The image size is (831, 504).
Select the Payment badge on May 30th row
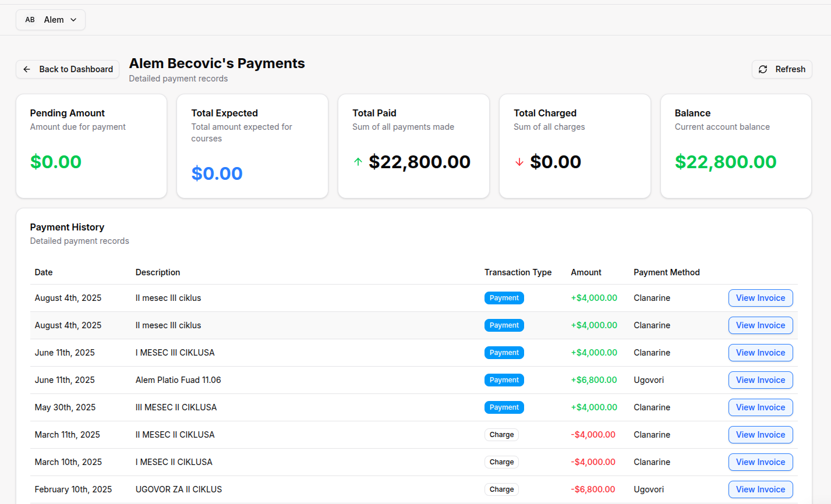click(x=504, y=407)
